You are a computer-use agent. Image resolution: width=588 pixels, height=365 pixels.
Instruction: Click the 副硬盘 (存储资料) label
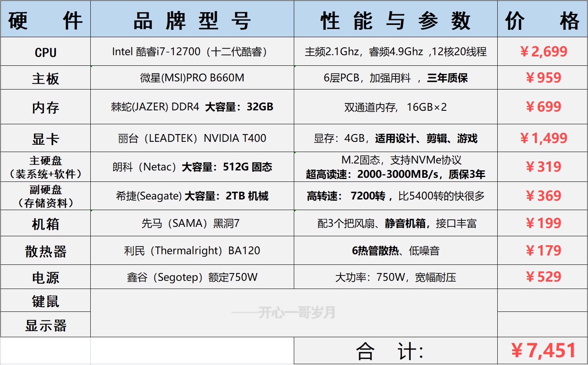[45, 196]
